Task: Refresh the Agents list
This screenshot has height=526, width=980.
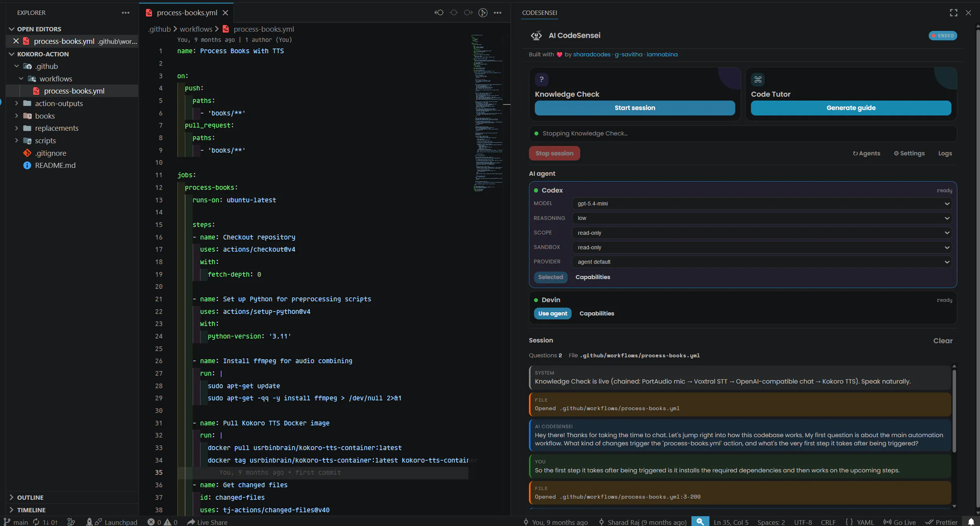Action: pyautogui.click(x=866, y=153)
